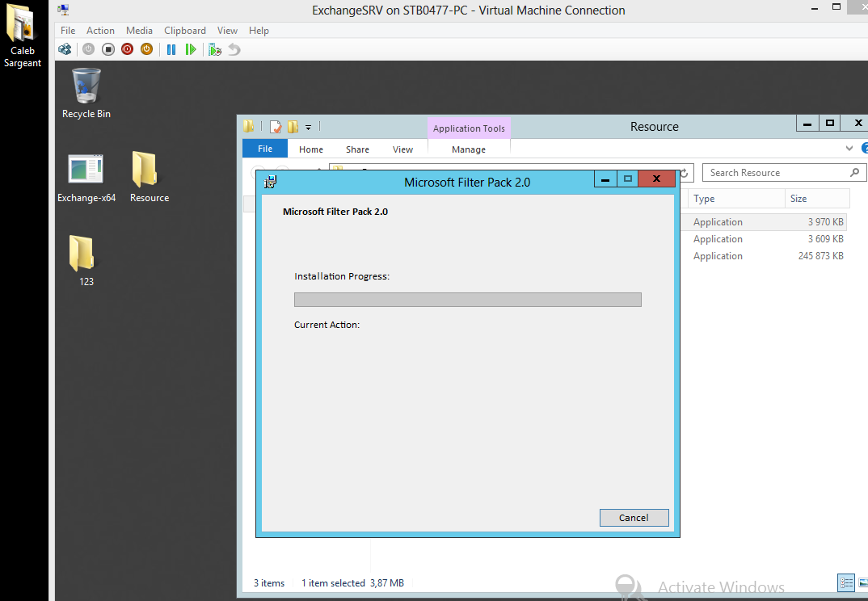Select the 123 folder on desktop
The image size is (868, 601).
82,261
